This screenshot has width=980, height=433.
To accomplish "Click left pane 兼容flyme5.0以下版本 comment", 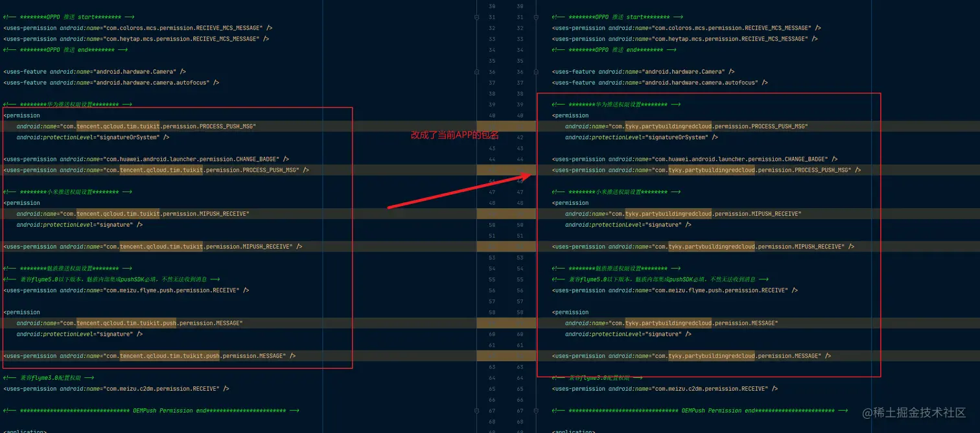I will tap(111, 279).
